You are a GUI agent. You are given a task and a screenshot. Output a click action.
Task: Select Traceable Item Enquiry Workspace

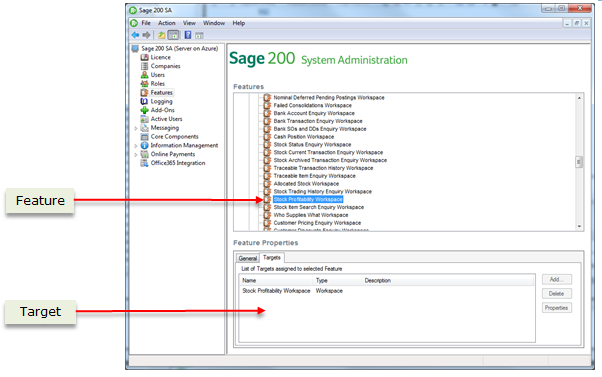coord(314,176)
